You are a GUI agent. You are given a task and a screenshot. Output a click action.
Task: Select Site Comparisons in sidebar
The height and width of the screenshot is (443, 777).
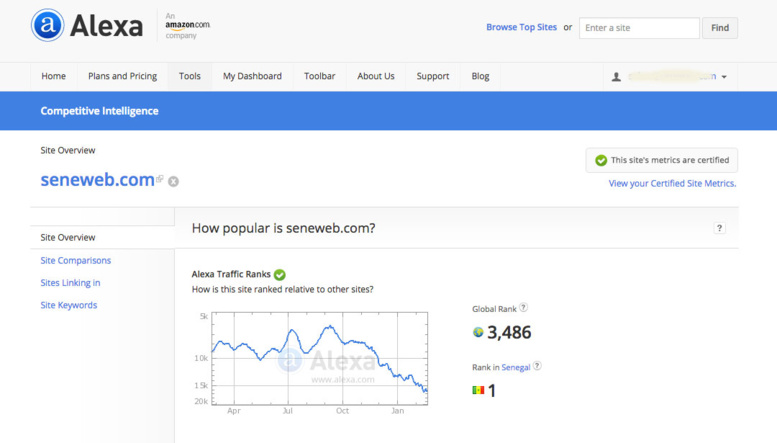click(x=76, y=260)
